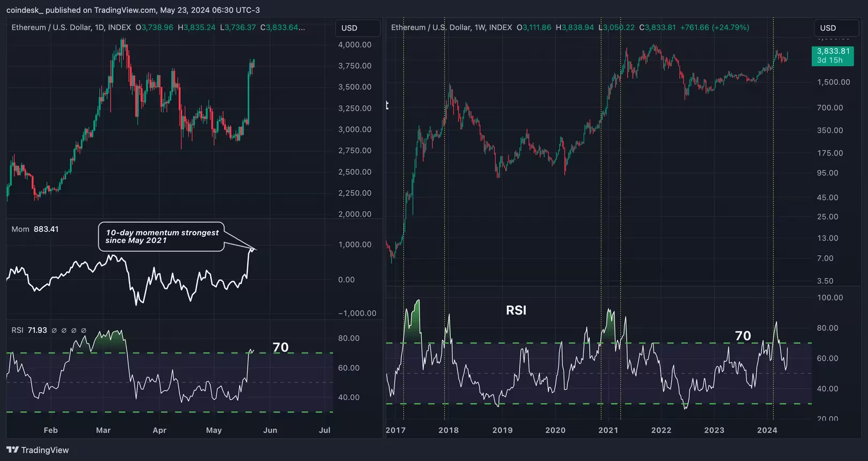
Task: Select the RSI 71.93 indicator legend
Action: [x=29, y=330]
